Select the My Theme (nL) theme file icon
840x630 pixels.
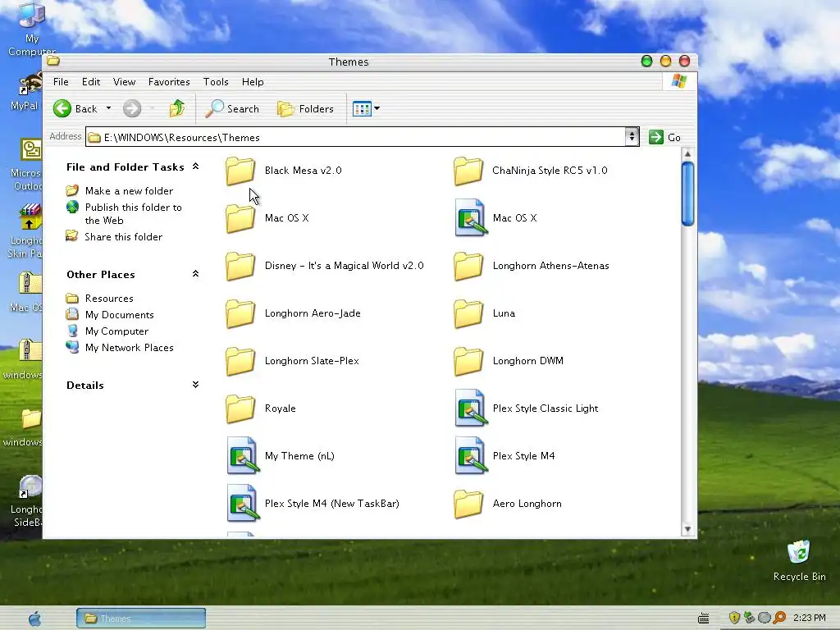(x=243, y=455)
